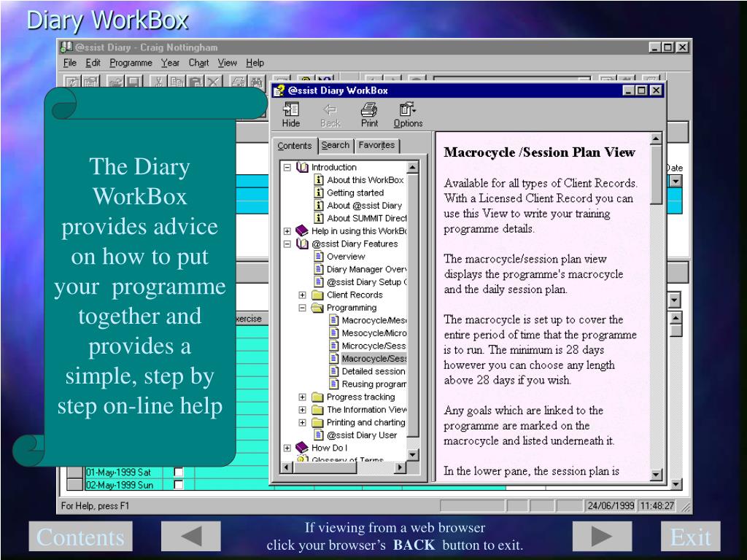The height and width of the screenshot is (560, 747).
Task: Expand the How Do I node
Action: [287, 448]
